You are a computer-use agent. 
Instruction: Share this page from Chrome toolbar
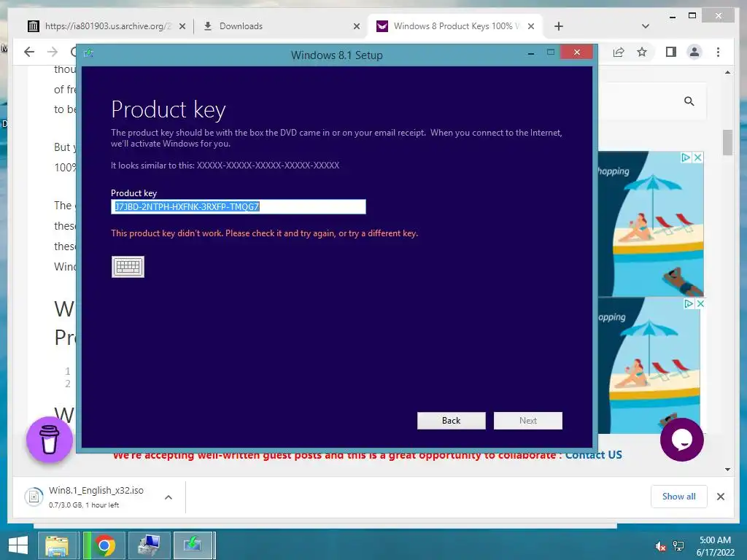(619, 52)
